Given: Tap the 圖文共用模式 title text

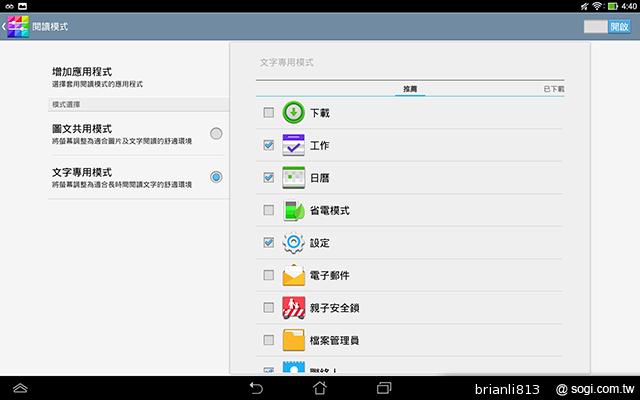Looking at the screenshot, I should tap(82, 129).
